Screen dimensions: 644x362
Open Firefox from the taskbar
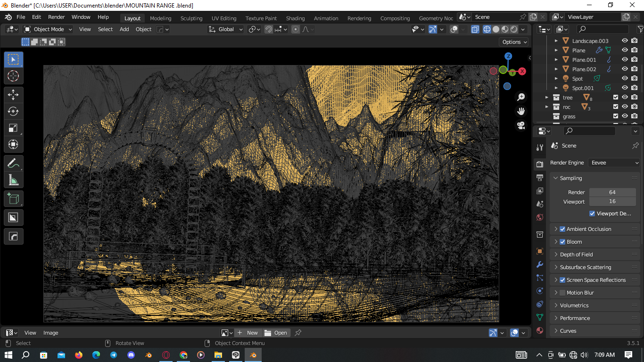tap(78, 355)
